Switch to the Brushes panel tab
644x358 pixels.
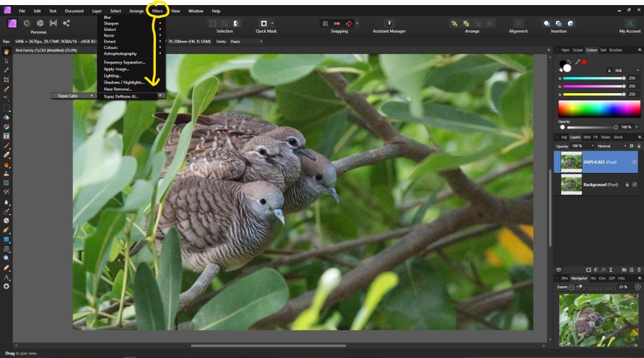[616, 50]
